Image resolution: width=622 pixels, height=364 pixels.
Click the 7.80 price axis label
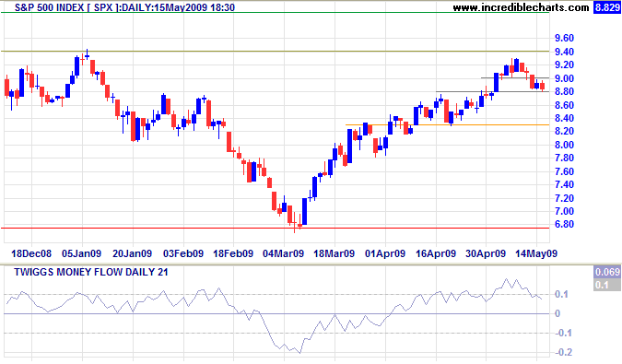point(564,158)
